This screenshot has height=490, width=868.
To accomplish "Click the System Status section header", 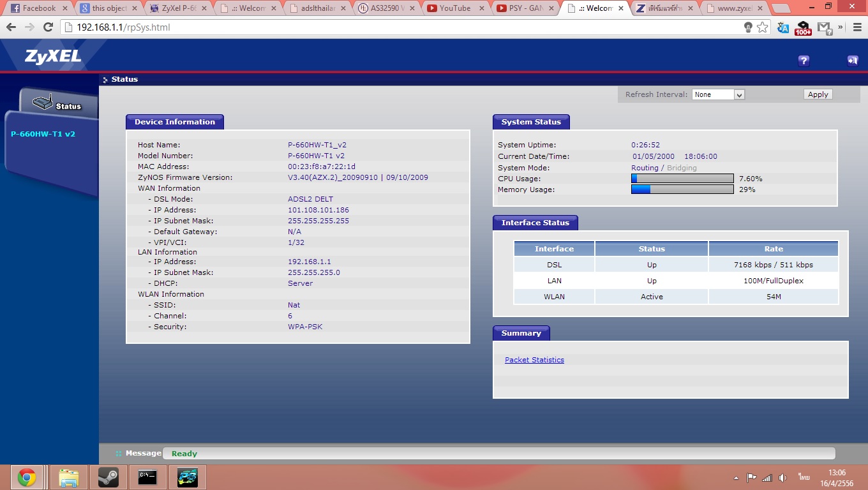I will pos(531,122).
